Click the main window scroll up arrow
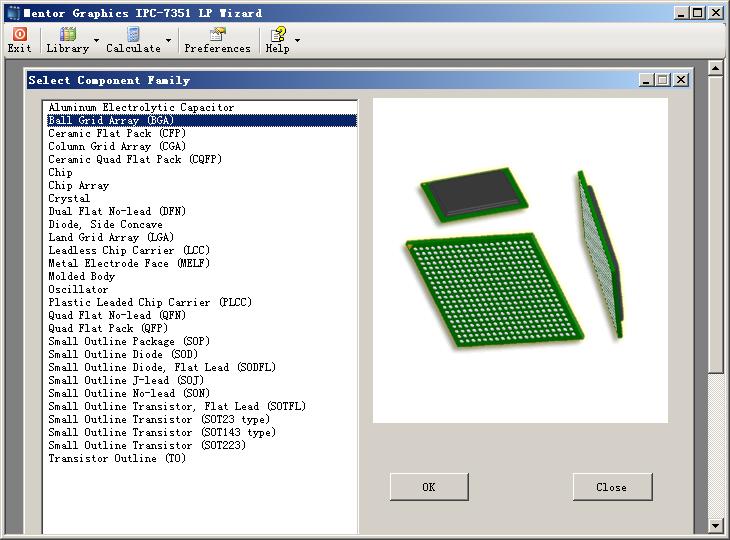The image size is (730, 540). point(715,68)
